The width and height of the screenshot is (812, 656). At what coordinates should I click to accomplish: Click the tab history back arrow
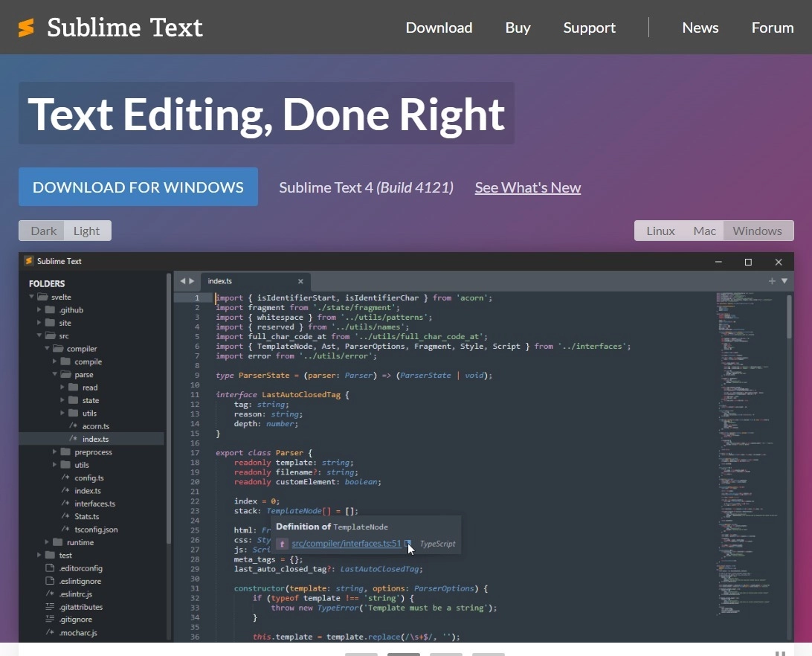183,281
